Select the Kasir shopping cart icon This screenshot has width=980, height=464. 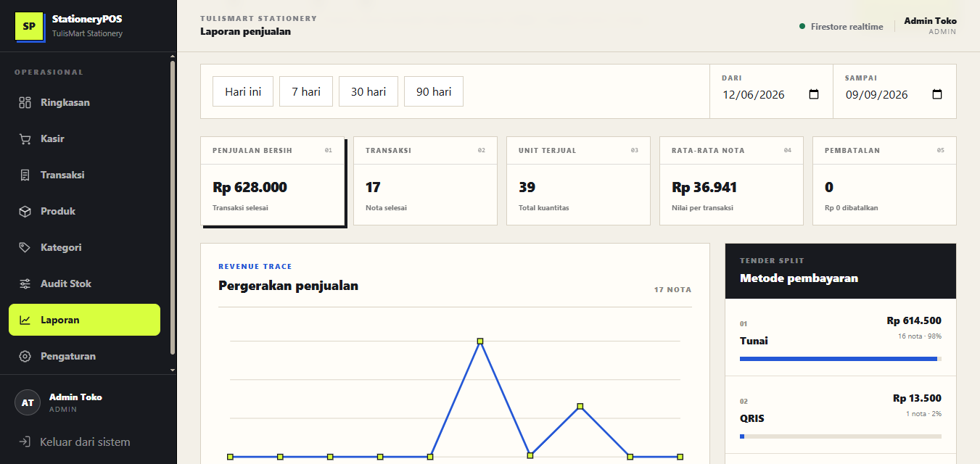tap(25, 138)
